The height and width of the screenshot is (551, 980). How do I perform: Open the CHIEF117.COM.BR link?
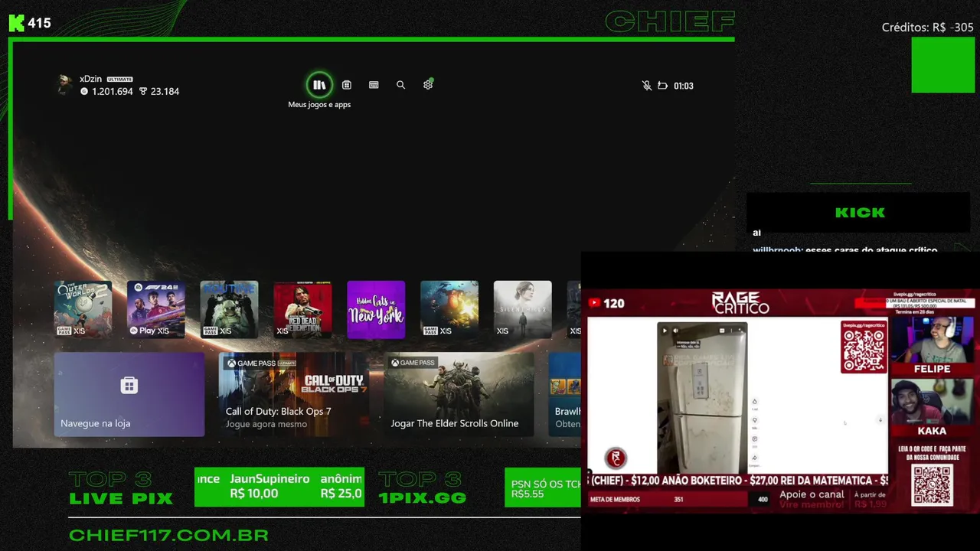(x=168, y=535)
